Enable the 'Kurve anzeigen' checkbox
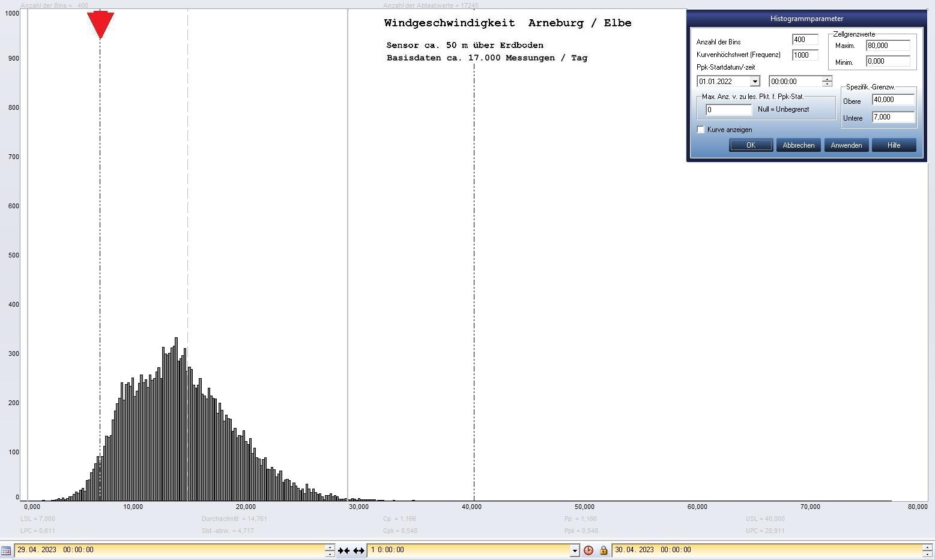The width and height of the screenshot is (935, 560). (701, 130)
